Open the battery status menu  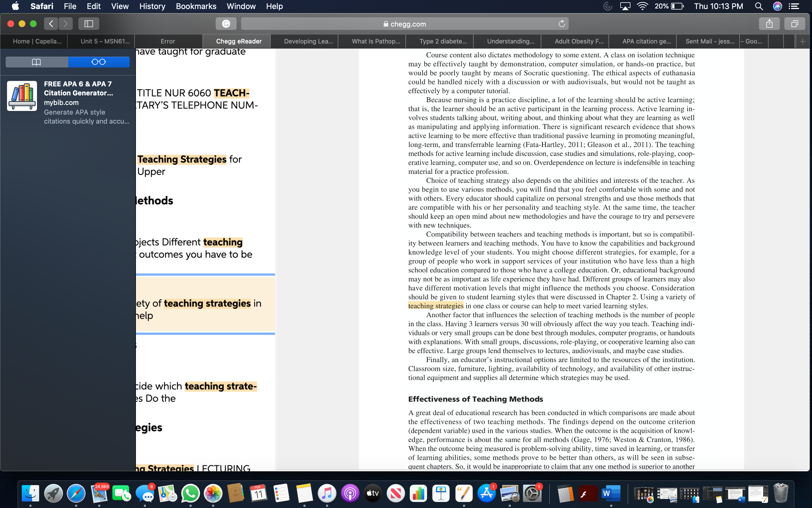point(669,6)
